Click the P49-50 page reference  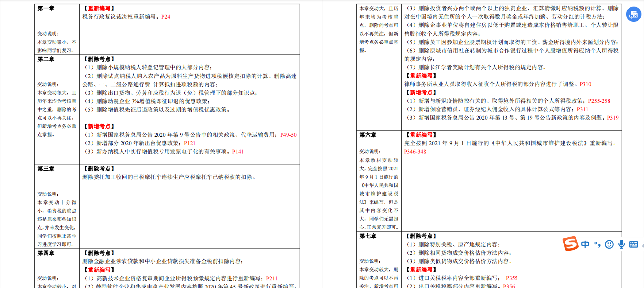click(x=288, y=135)
